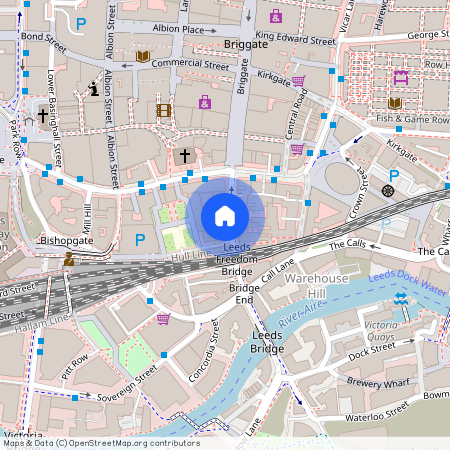Click faded parking icon above The Calls
450x450 pixels.
[386, 224]
